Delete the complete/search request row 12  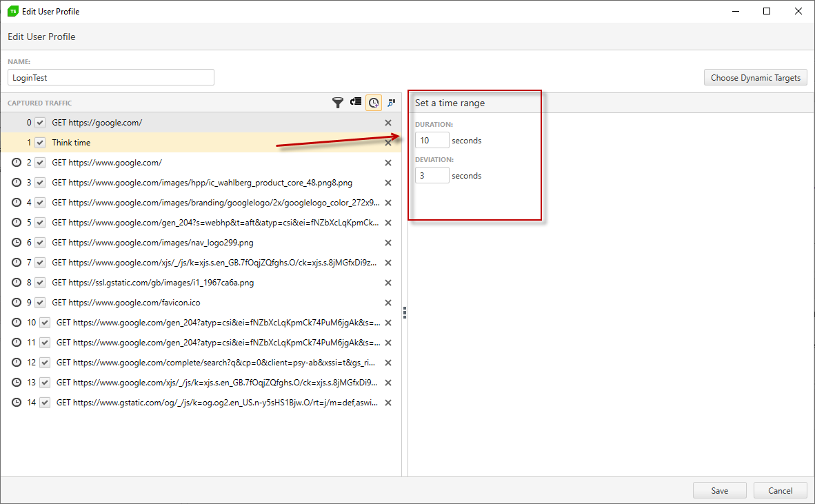coord(388,363)
